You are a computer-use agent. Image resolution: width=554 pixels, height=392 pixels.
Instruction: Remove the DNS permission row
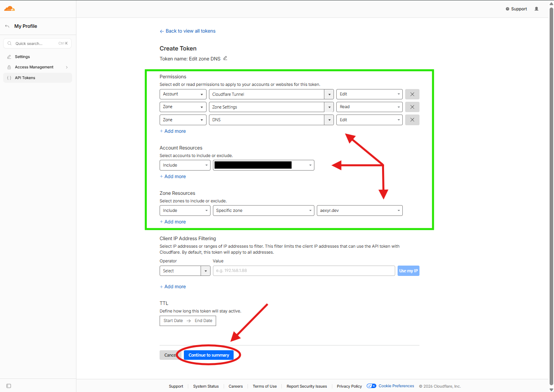pyautogui.click(x=412, y=120)
